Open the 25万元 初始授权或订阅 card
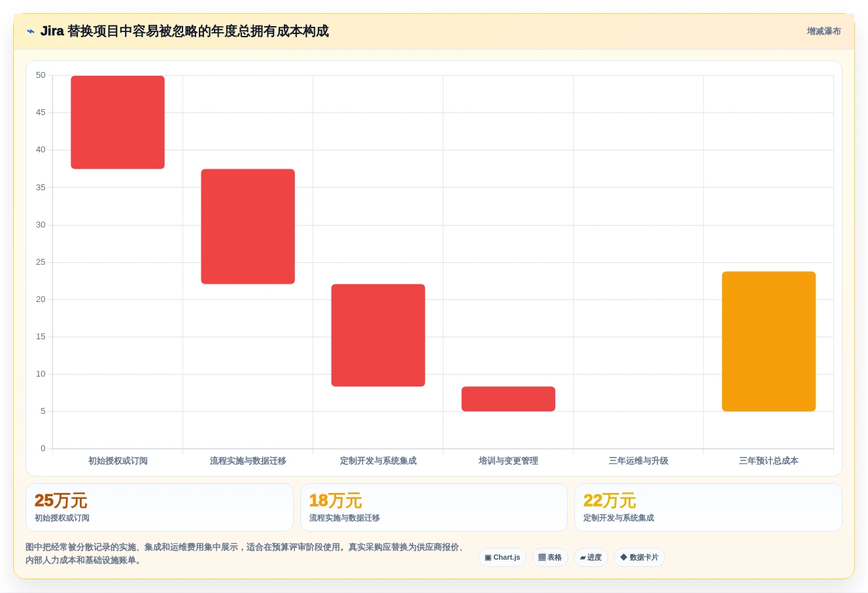The width and height of the screenshot is (868, 593). (160, 507)
